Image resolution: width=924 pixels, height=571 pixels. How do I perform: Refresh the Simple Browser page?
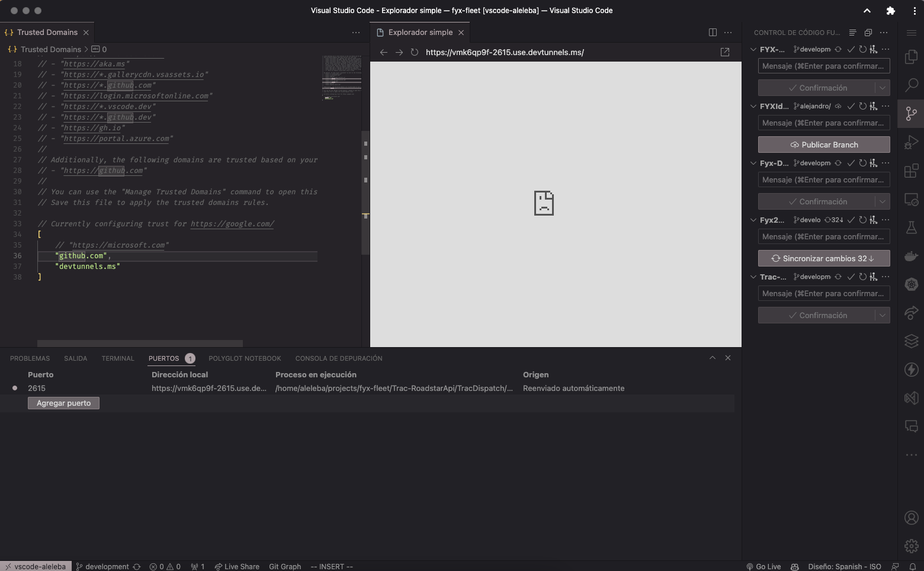tap(414, 52)
